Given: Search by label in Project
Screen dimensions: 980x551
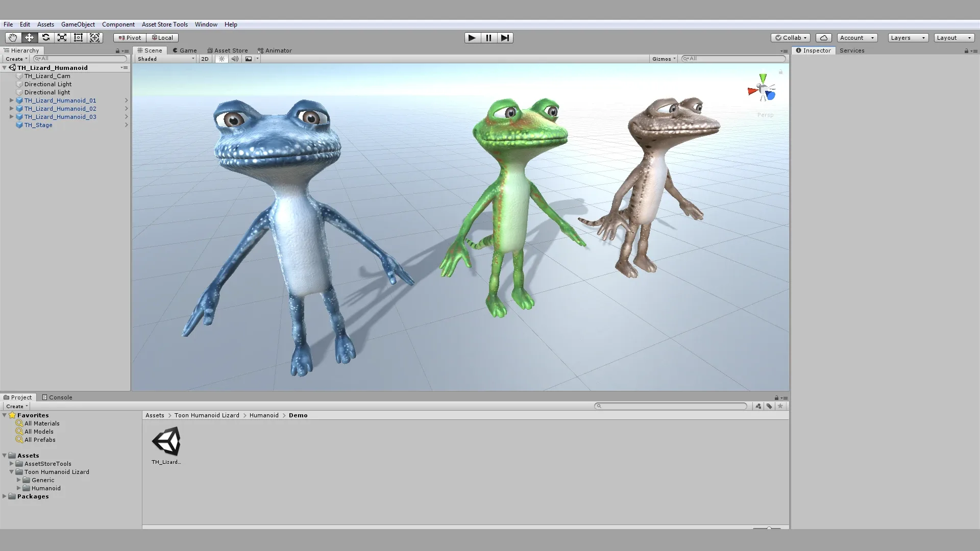Looking at the screenshot, I should pos(769,406).
